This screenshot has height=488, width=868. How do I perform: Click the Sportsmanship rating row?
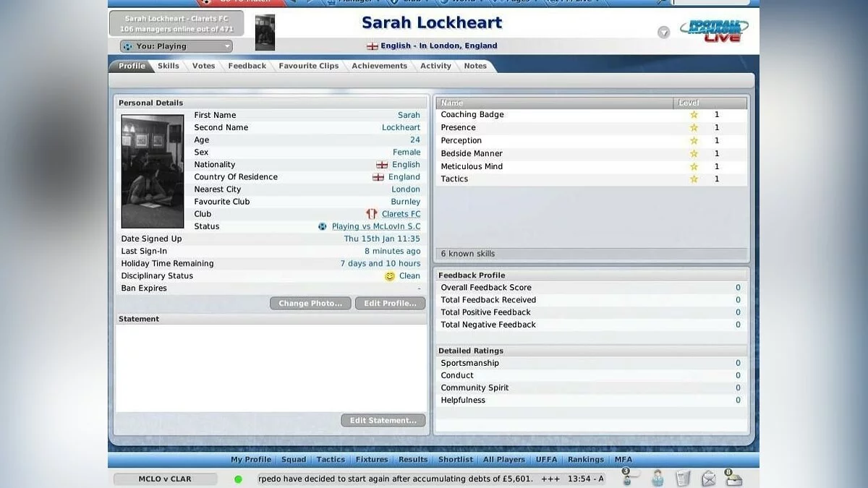point(591,363)
